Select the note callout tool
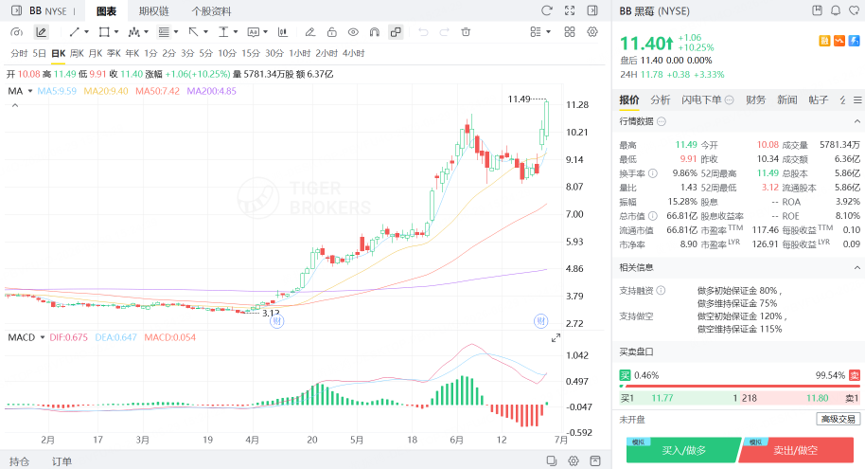Viewport: 865px width, 469px height. point(253,32)
